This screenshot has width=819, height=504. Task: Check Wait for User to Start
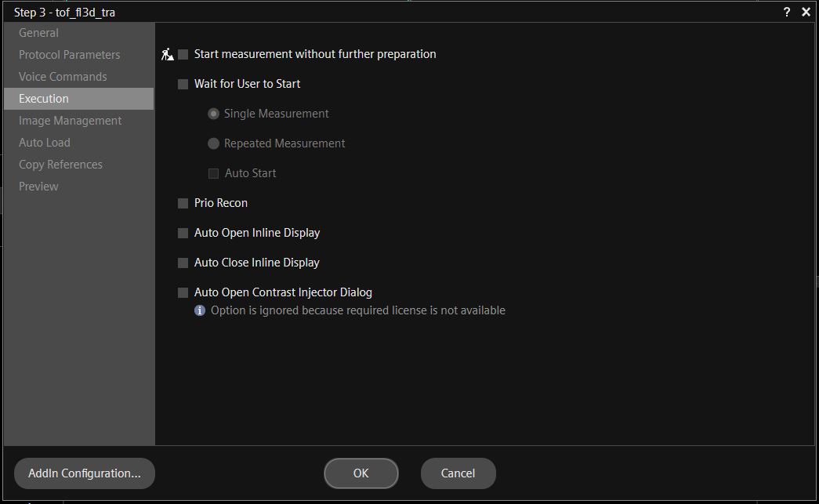click(x=183, y=84)
